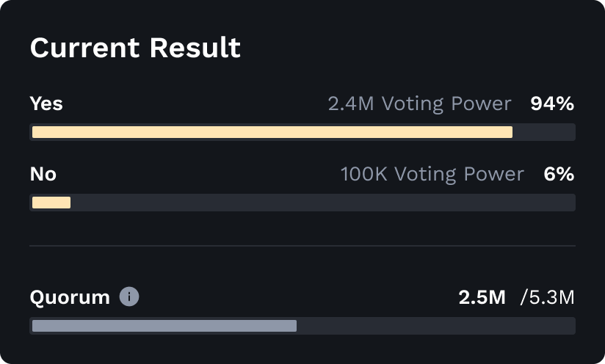Viewport: 605px width, 364px height.
Task: Click the Current Result heading
Action: (135, 48)
